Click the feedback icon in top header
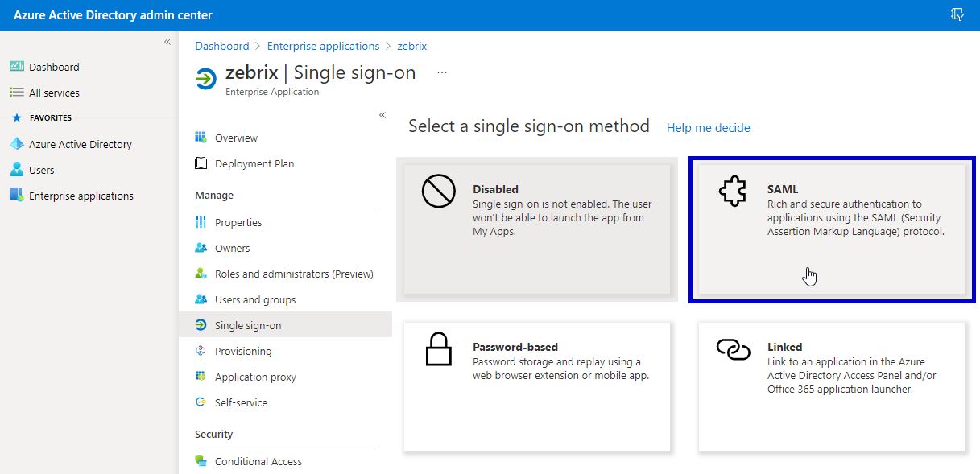980x474 pixels. click(957, 14)
